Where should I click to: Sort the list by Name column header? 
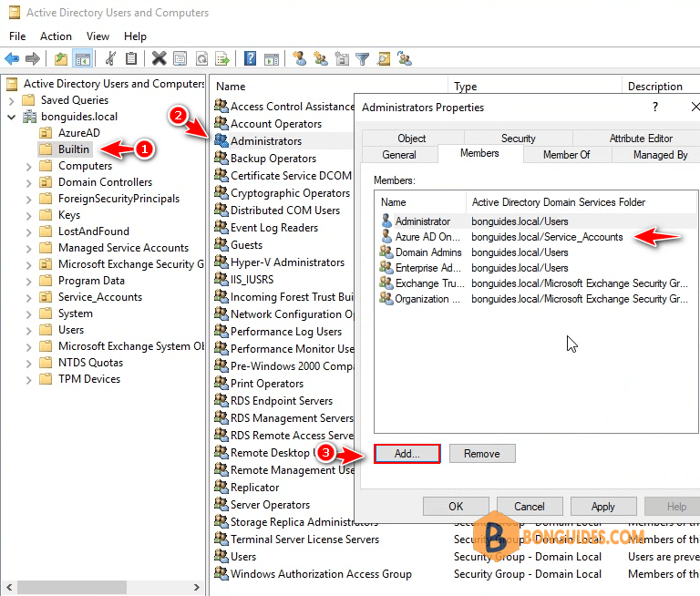coord(329,87)
